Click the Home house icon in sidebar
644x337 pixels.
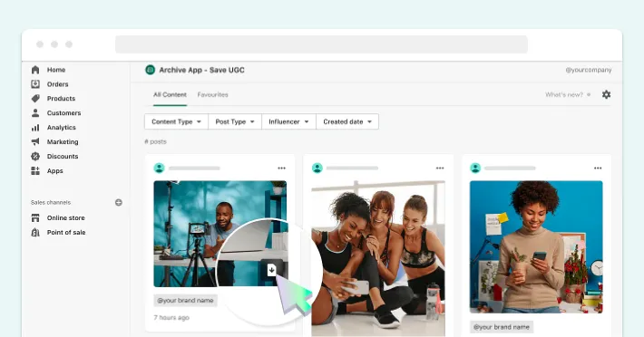[x=35, y=70]
